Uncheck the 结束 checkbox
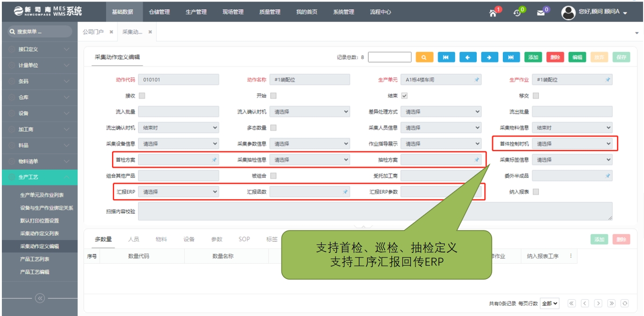 point(404,96)
